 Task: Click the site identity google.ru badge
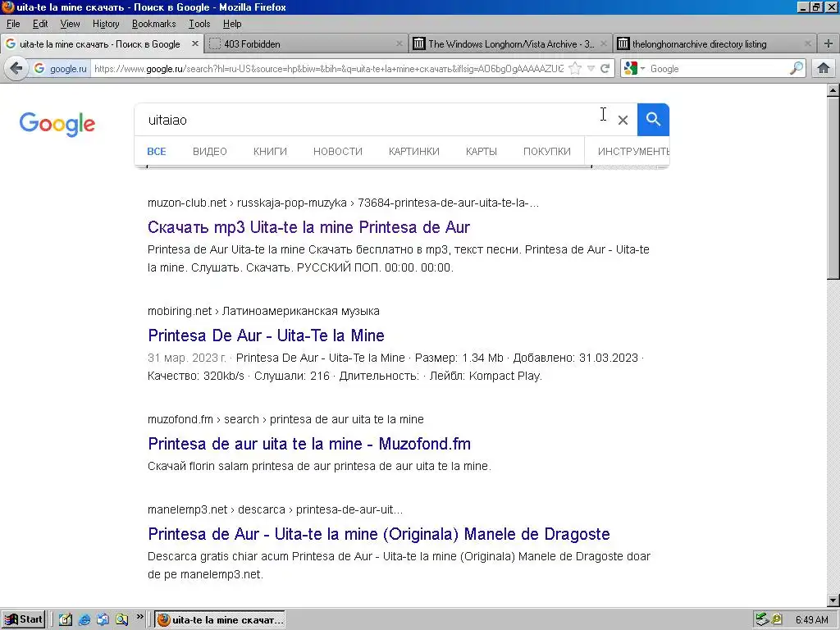[60, 69]
